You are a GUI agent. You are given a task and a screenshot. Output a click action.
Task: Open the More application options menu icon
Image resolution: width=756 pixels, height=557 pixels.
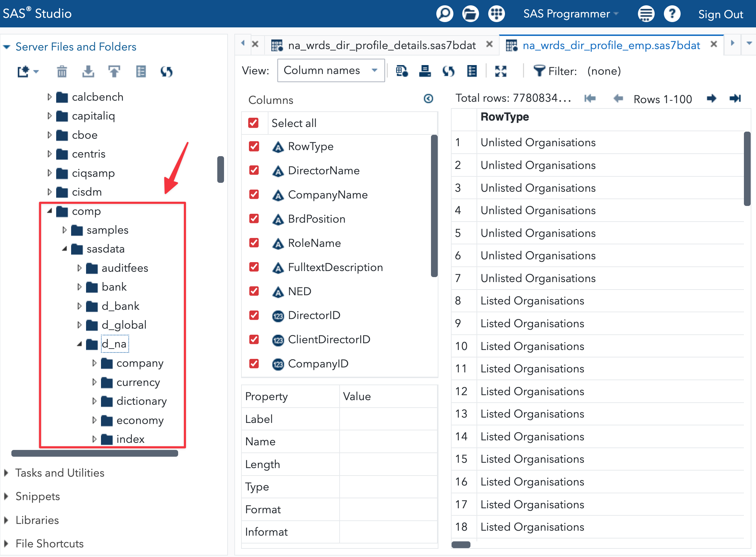pos(646,14)
